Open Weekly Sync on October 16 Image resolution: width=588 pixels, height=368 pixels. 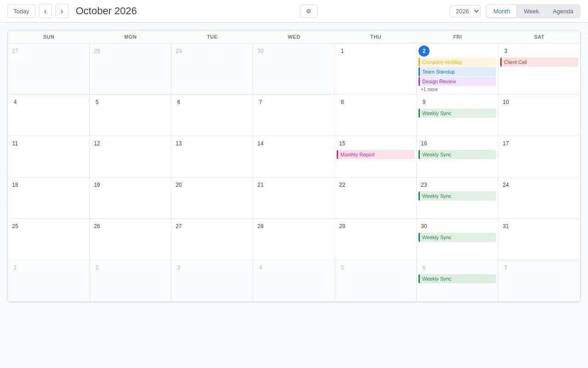click(x=457, y=155)
